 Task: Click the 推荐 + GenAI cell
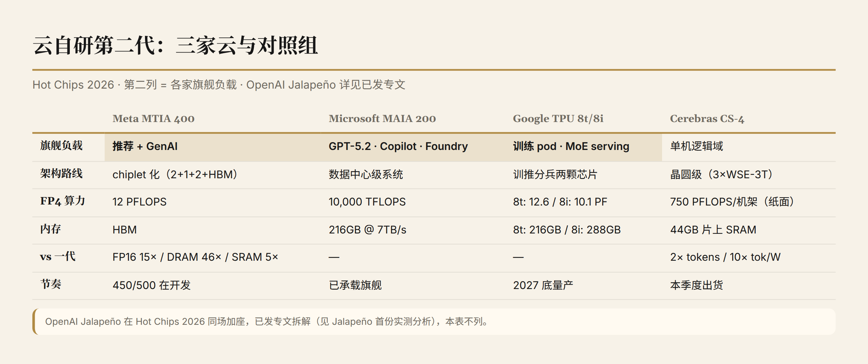click(x=213, y=147)
